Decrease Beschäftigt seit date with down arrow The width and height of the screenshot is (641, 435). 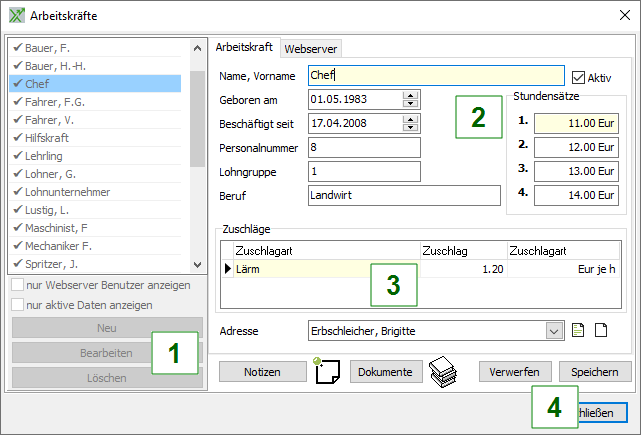tap(409, 127)
